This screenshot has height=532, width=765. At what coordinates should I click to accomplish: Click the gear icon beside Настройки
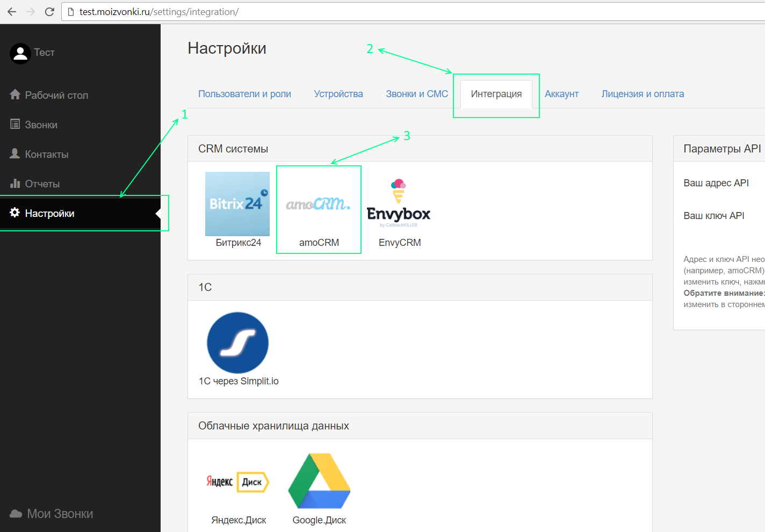[x=15, y=213]
